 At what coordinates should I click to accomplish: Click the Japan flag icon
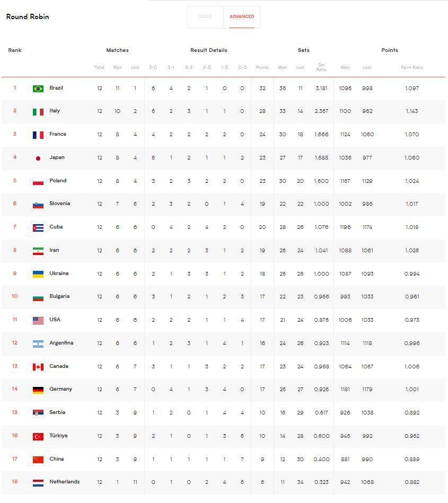tap(38, 158)
